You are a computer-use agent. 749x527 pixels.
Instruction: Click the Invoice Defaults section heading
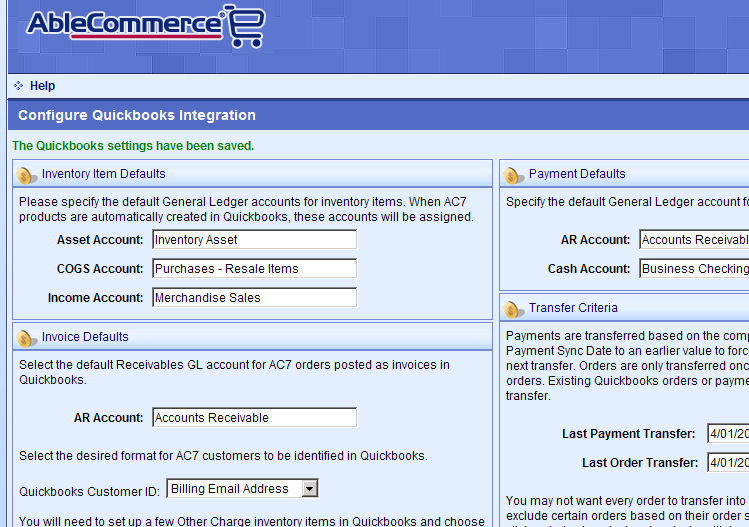coord(85,337)
